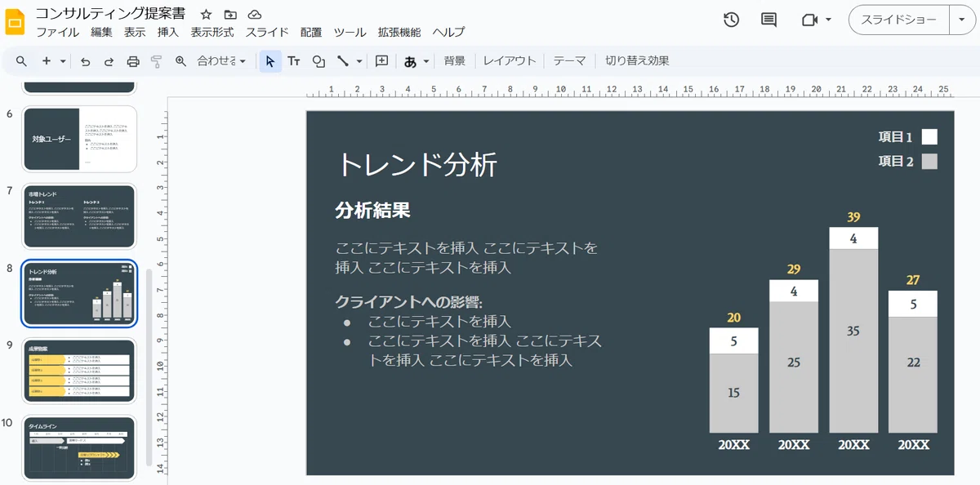The image size is (980, 485).
Task: Undo the last action
Action: [x=85, y=61]
